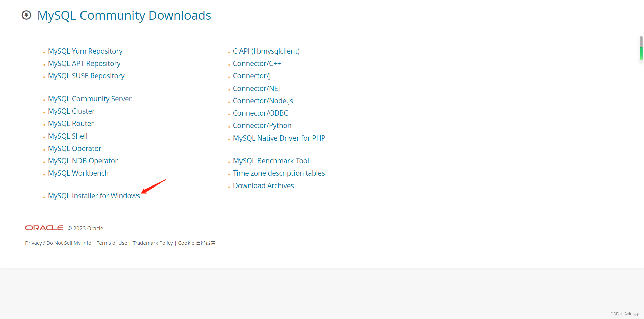Open Time zone description tables link
The width and height of the screenshot is (644, 319).
279,173
